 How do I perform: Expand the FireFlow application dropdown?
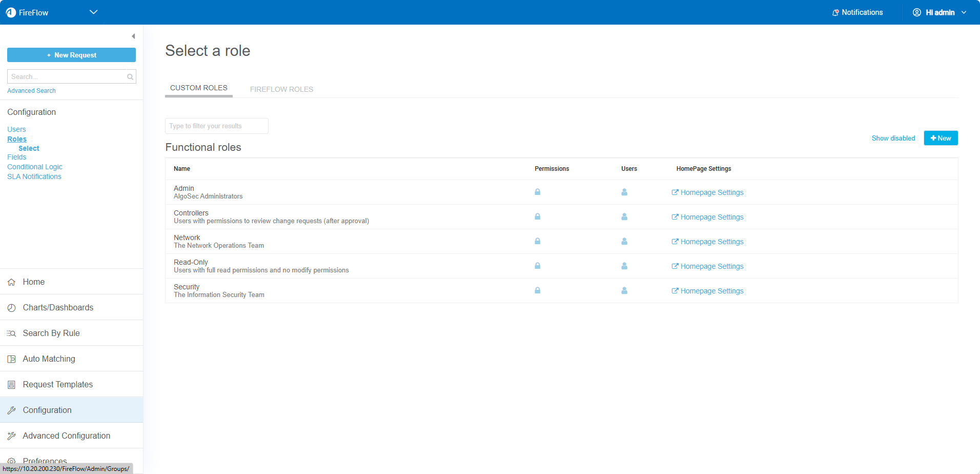[93, 12]
